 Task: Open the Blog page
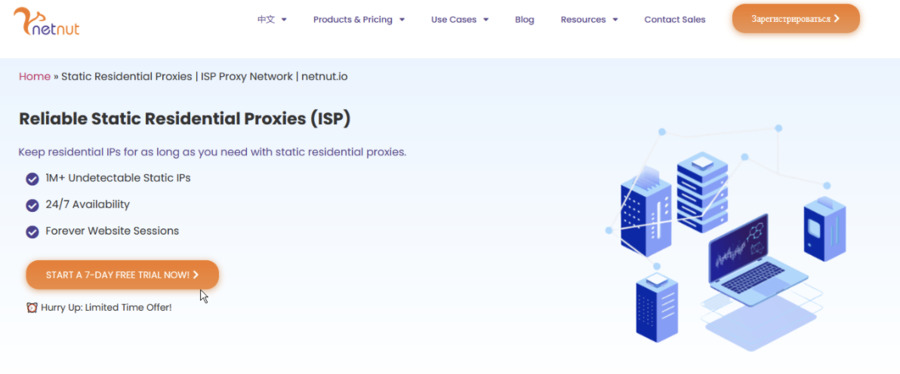coord(525,20)
